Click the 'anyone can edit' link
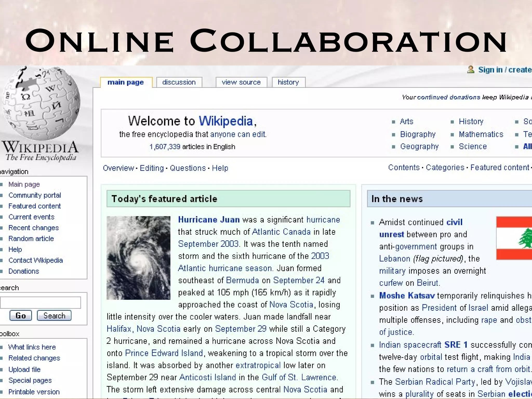 point(238,134)
